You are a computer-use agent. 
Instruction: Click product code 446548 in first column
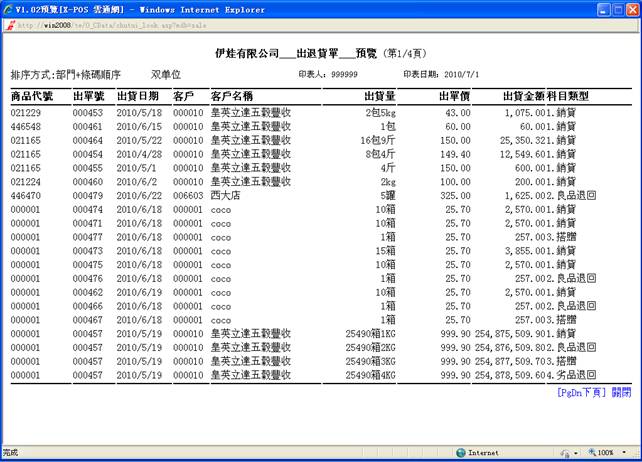[26, 128]
